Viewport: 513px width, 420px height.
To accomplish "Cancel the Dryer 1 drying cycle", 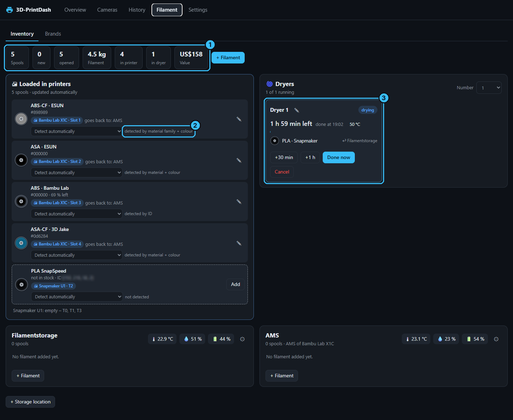I will (x=282, y=172).
